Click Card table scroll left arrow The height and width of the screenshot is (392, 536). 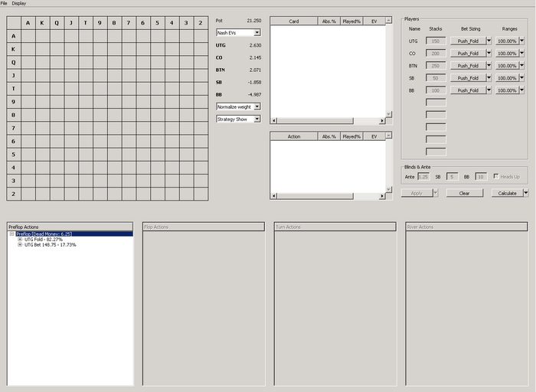click(274, 121)
